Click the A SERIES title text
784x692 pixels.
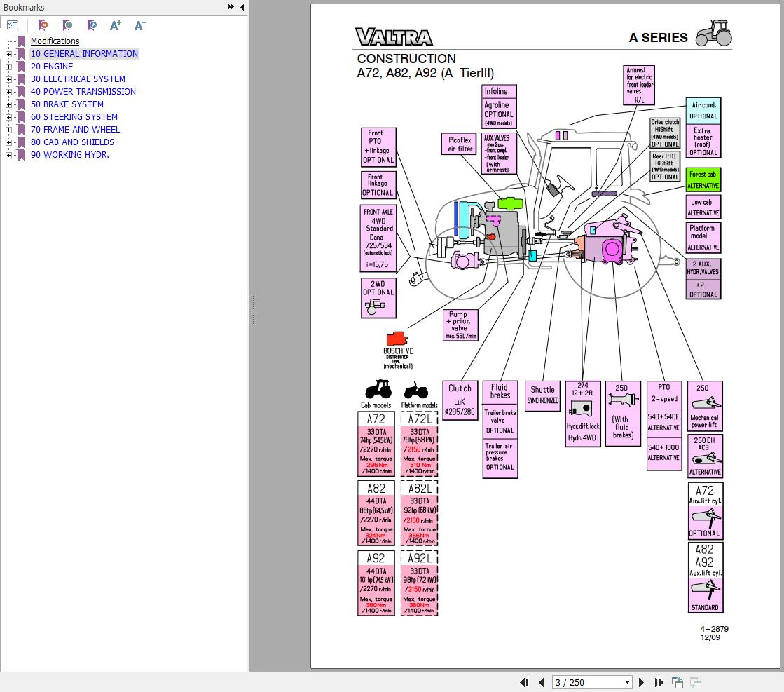click(658, 38)
